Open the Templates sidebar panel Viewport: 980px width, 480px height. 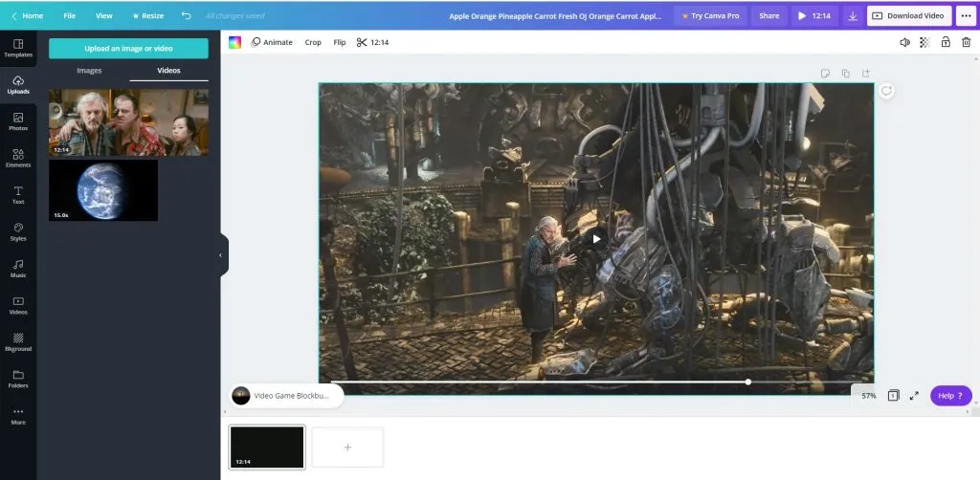(18, 48)
